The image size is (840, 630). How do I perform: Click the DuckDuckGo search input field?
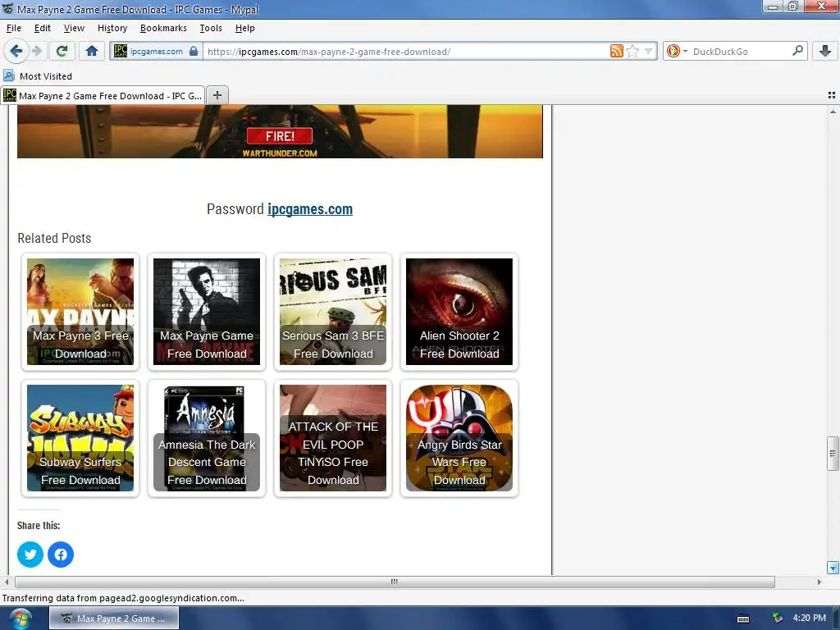pyautogui.click(x=741, y=52)
